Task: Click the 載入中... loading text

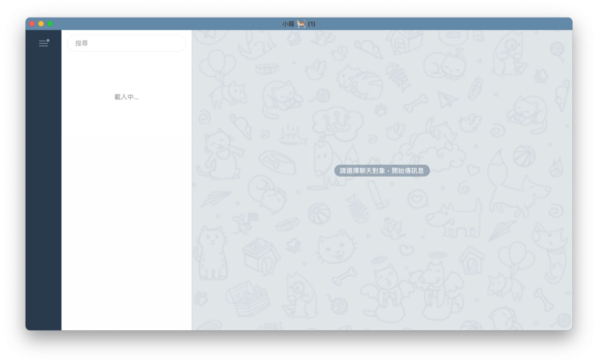Action: tap(127, 97)
